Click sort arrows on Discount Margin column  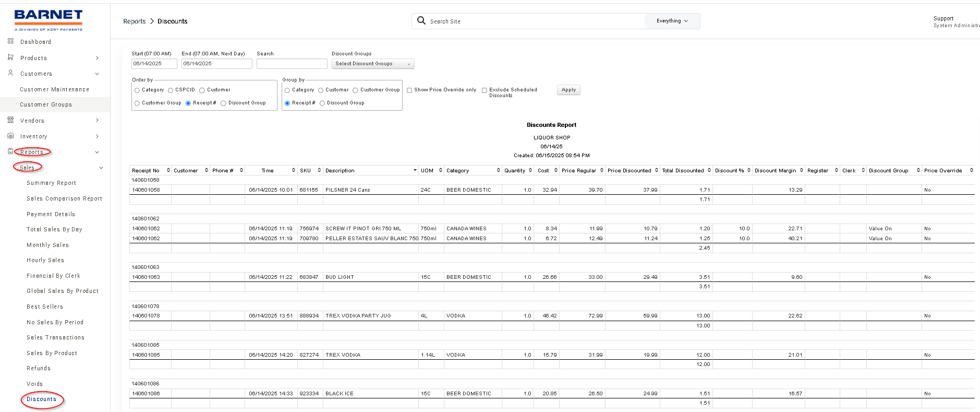(802, 170)
